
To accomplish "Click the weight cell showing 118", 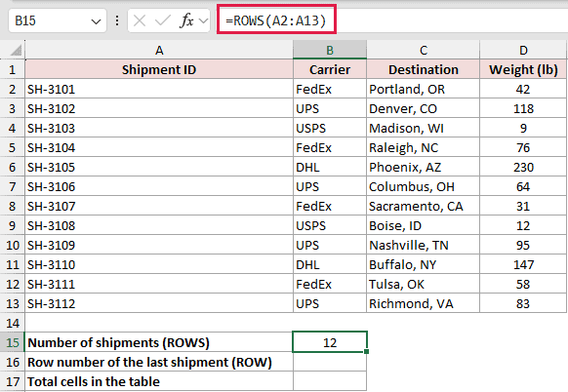I will [x=523, y=108].
